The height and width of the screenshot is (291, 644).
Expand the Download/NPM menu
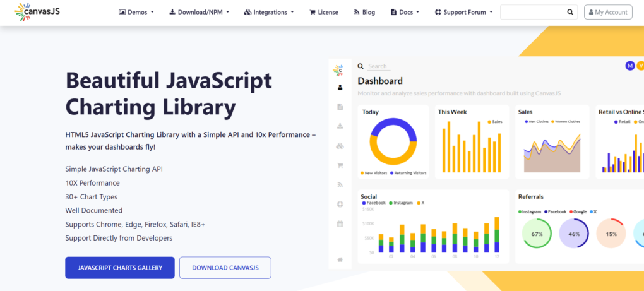(x=199, y=13)
